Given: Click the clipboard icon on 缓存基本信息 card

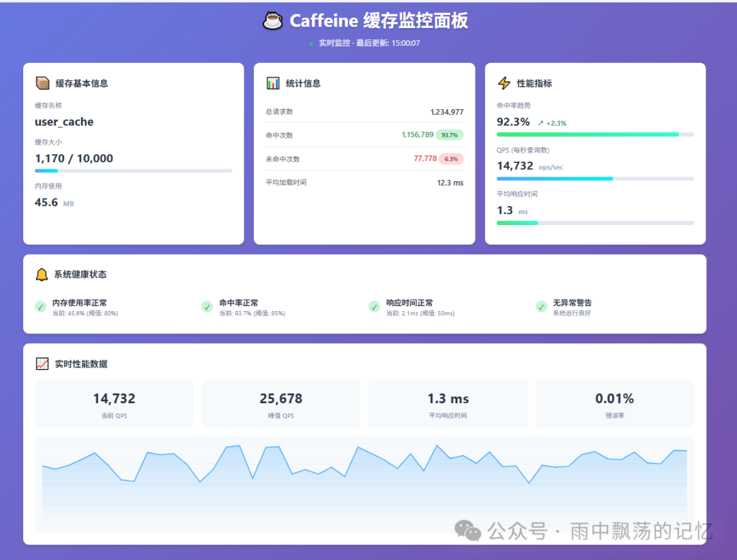Looking at the screenshot, I should (x=42, y=83).
